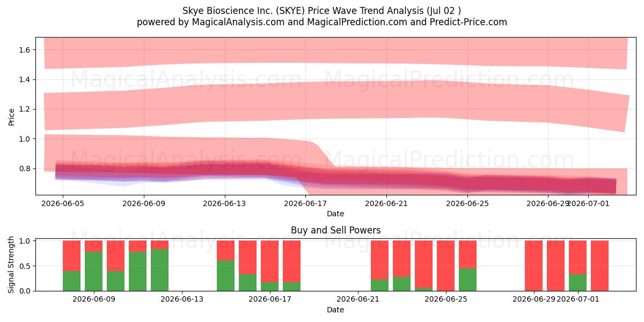
Task: Click the all-red June 30 sell bar
Action: pyautogui.click(x=556, y=266)
